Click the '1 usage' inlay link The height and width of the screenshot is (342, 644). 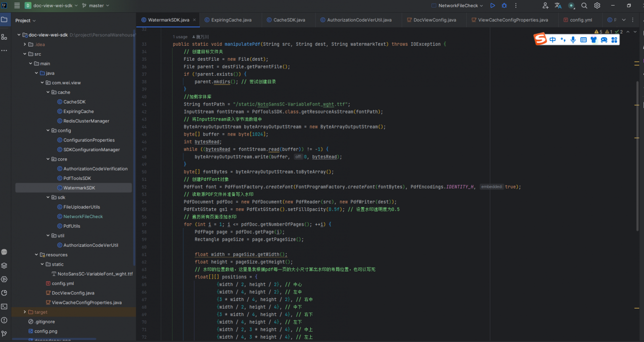[180, 37]
